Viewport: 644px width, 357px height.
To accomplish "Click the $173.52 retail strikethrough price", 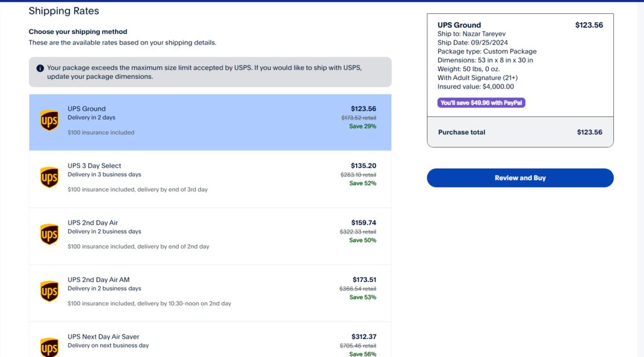I will (x=359, y=118).
